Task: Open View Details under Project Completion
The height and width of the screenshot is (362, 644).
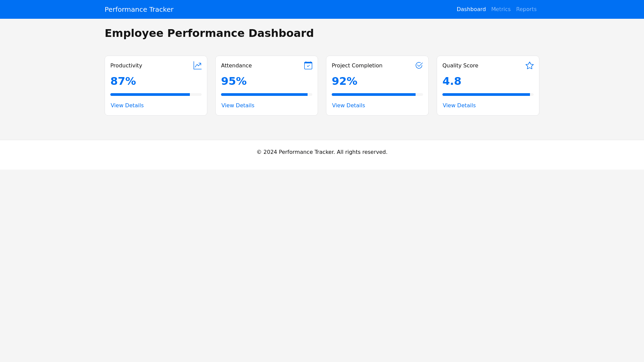Action: coord(348,106)
